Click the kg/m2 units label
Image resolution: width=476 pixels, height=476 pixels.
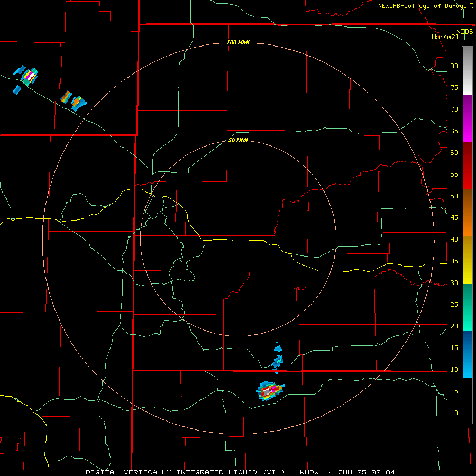click(445, 37)
